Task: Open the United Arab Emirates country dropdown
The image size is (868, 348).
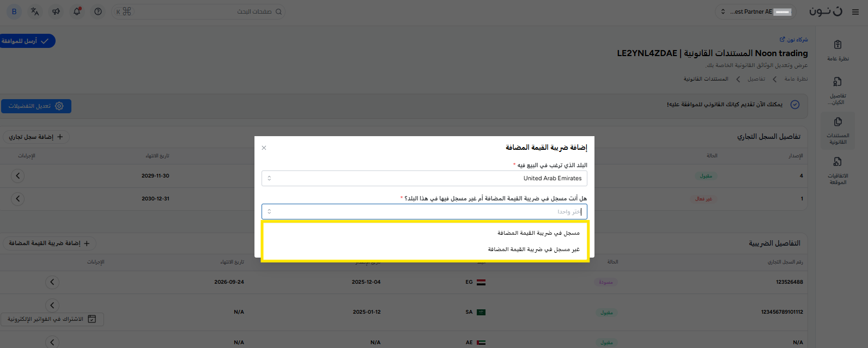Action: pyautogui.click(x=424, y=178)
